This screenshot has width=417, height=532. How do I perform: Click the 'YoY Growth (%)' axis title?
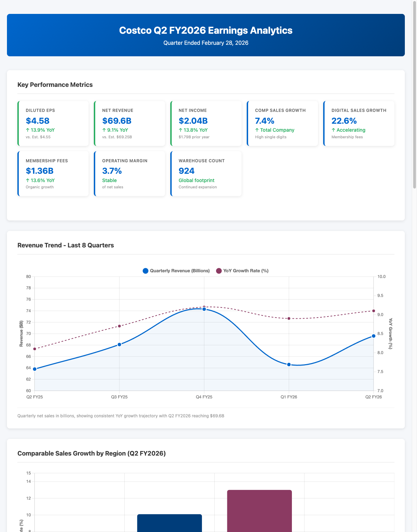pos(391,334)
